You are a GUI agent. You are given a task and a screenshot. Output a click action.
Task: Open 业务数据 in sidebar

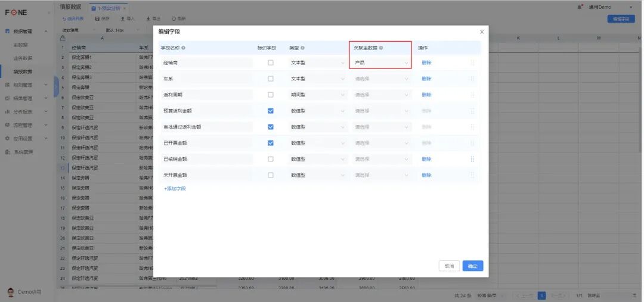tap(23, 58)
